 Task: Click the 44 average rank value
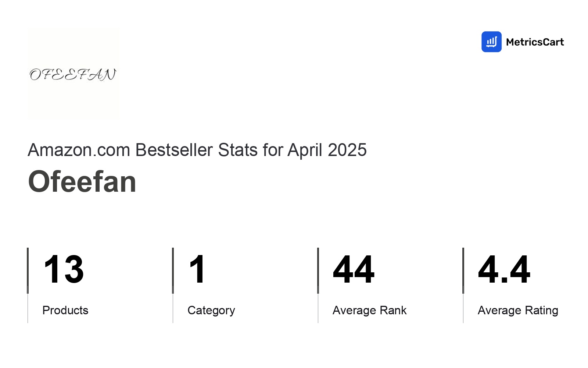tap(354, 269)
